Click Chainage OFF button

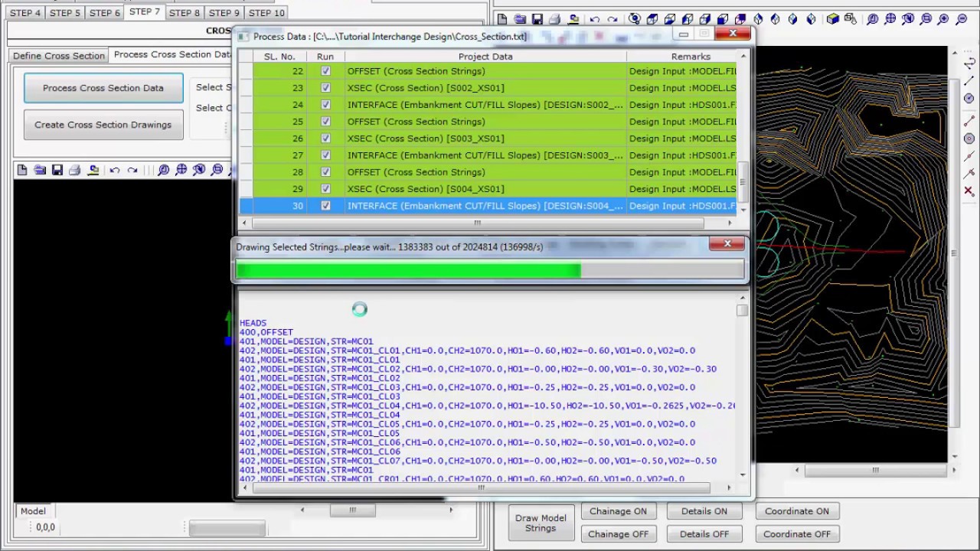[x=618, y=534]
